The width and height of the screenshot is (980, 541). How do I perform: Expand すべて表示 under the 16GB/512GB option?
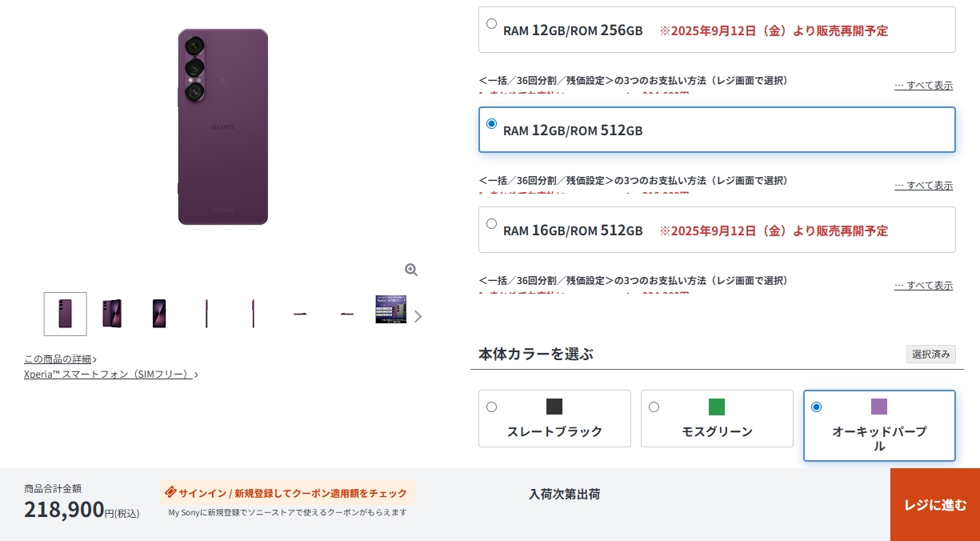click(x=924, y=285)
